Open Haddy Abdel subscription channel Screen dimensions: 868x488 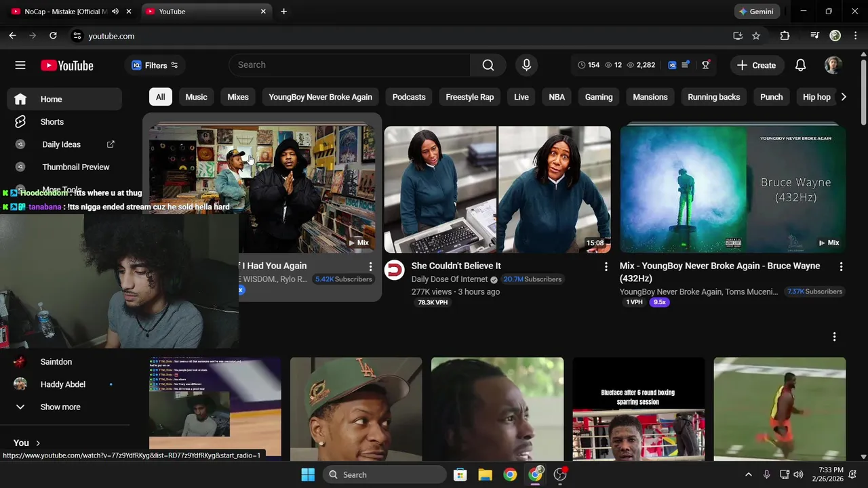(64, 384)
